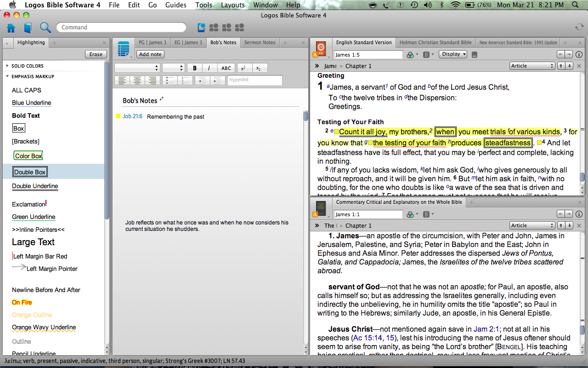Click the Add note button
Viewport: 588px width, 368px height.
click(x=150, y=54)
